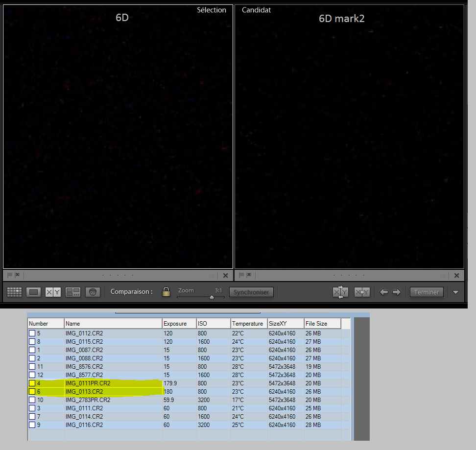This screenshot has height=450, width=476.
Task: Click the Comparaison label in toolbar
Action: click(x=131, y=292)
